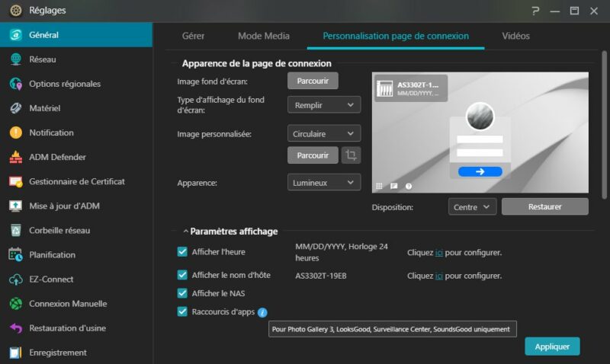Viewport: 610px width, 364px height.
Task: Click the Réseau globe icon
Action: (x=15, y=59)
